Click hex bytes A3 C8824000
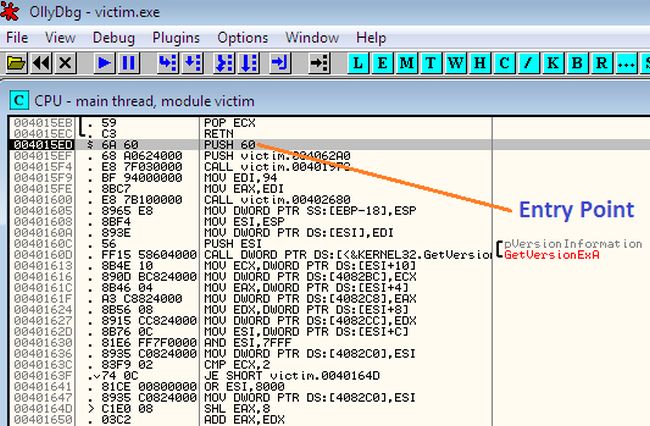 coord(141,299)
